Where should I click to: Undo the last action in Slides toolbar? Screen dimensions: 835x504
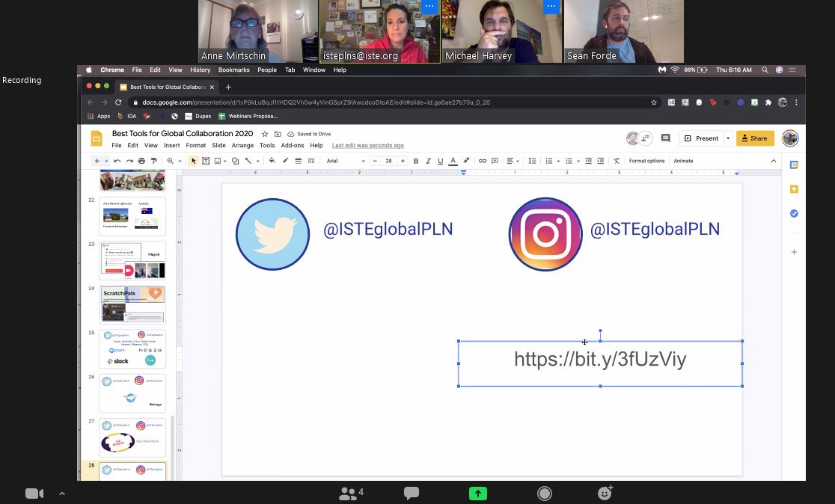[x=117, y=161]
